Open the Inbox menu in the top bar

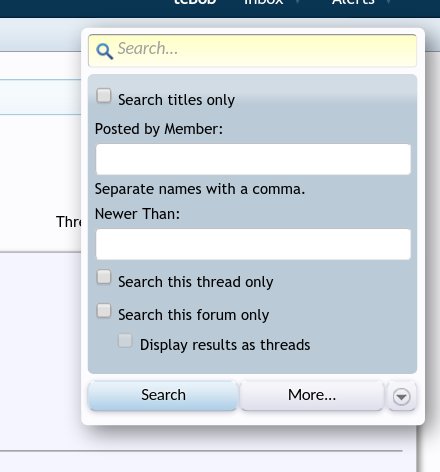[264, 3]
